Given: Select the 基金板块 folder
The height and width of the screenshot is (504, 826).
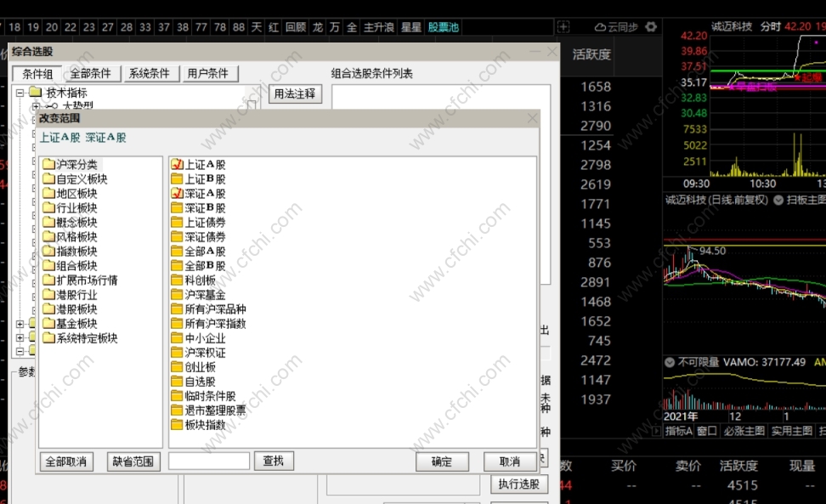Looking at the screenshot, I should 70,324.
